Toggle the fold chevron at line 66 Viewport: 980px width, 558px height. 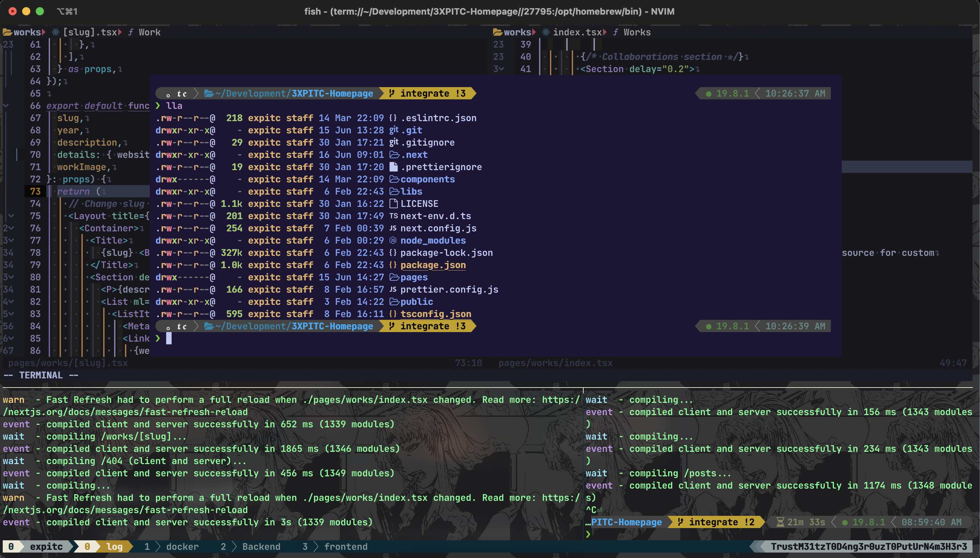(6, 106)
